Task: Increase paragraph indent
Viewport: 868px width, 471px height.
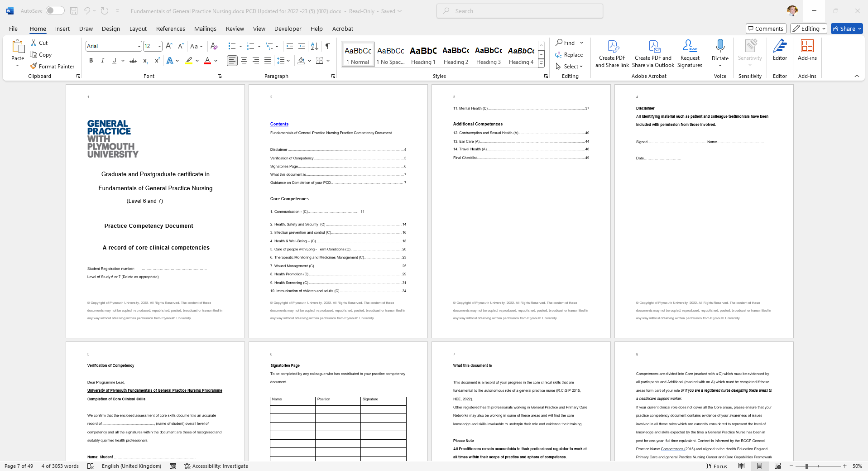Action: coord(302,46)
